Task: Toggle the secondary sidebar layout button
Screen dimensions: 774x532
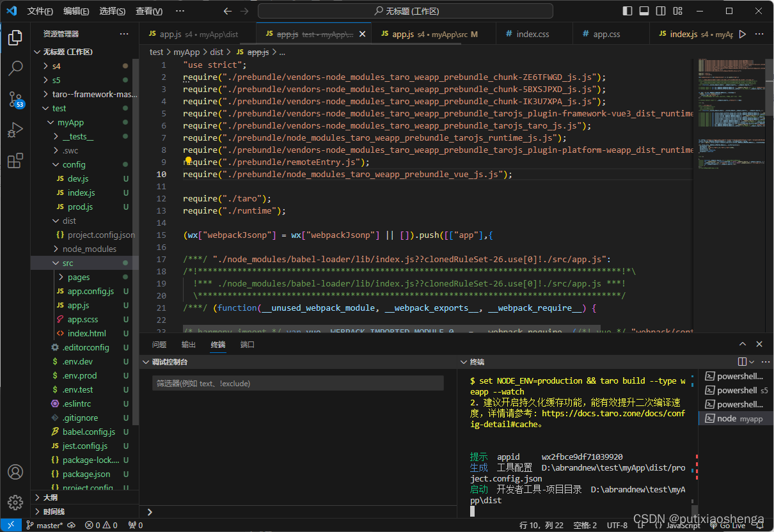Action: [x=661, y=11]
